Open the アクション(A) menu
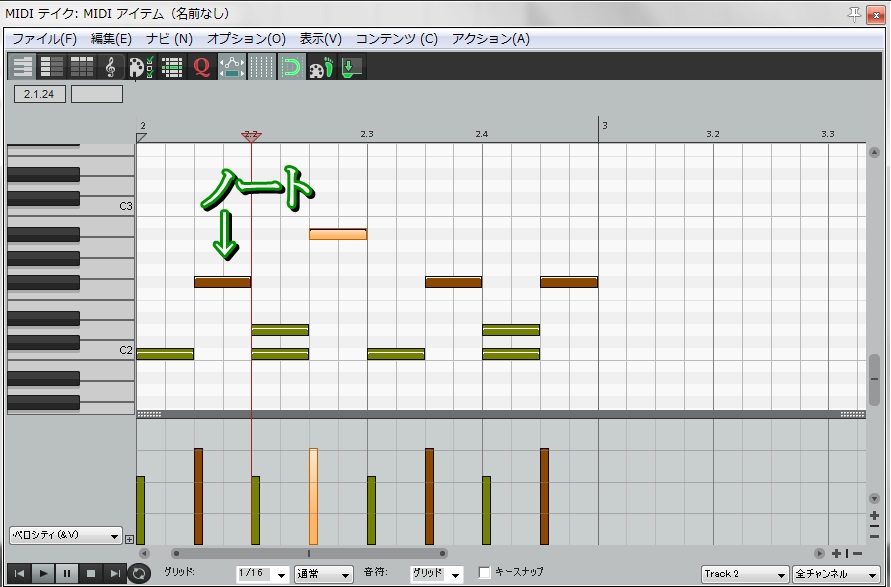891x587 pixels. pos(490,39)
